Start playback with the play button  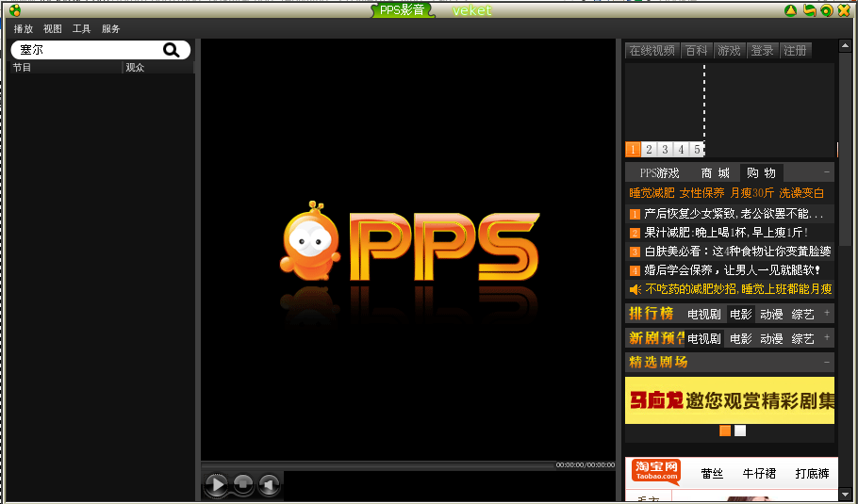point(217,484)
